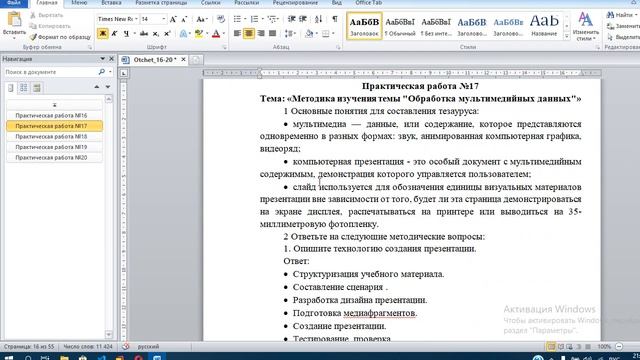Toggle strikethrough text formatting
The width and height of the screenshot is (640, 360).
(144, 33)
